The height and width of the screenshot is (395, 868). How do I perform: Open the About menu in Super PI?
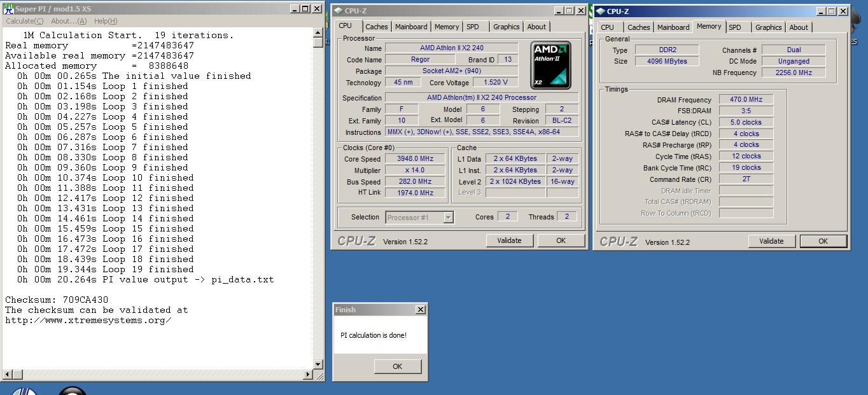(69, 21)
